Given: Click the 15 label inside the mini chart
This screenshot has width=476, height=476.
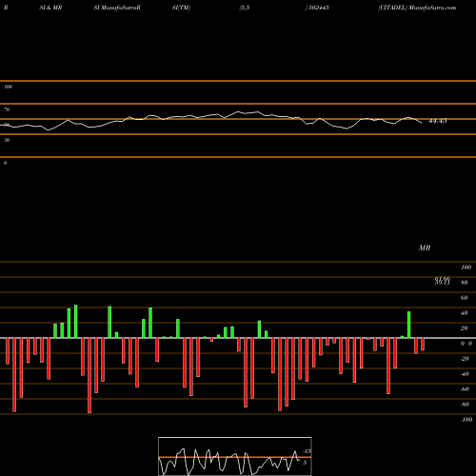Looking at the screenshot, I should coord(307,451).
